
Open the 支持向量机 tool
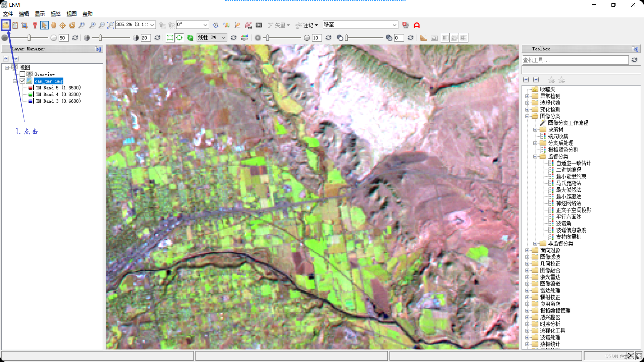(x=569, y=237)
